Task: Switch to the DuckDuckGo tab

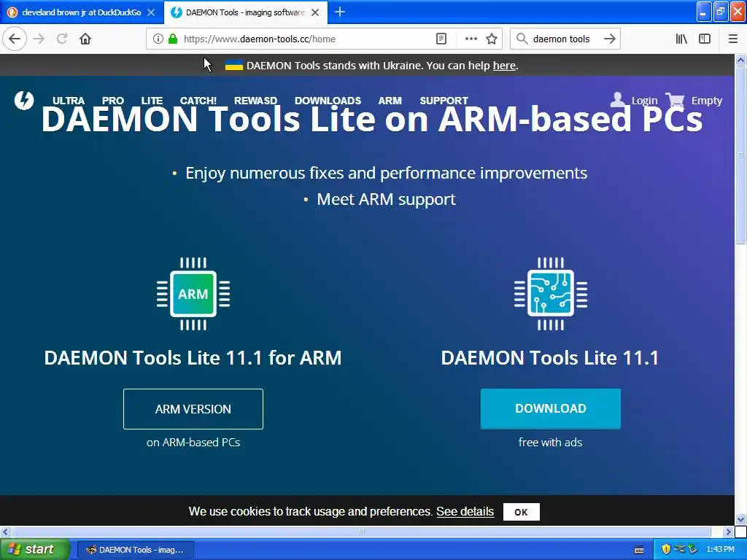Action: pyautogui.click(x=82, y=13)
